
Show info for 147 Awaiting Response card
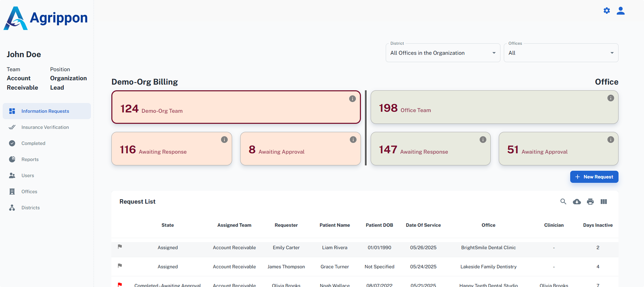pos(483,139)
